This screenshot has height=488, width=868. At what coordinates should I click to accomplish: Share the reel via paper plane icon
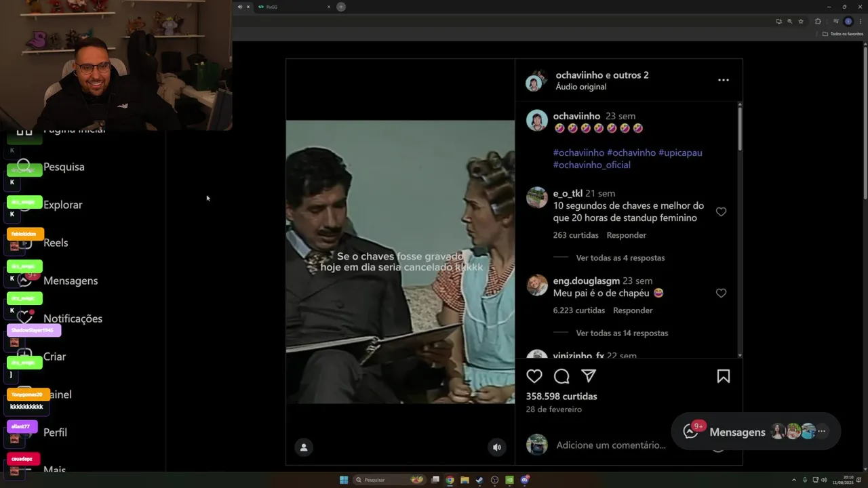click(589, 376)
